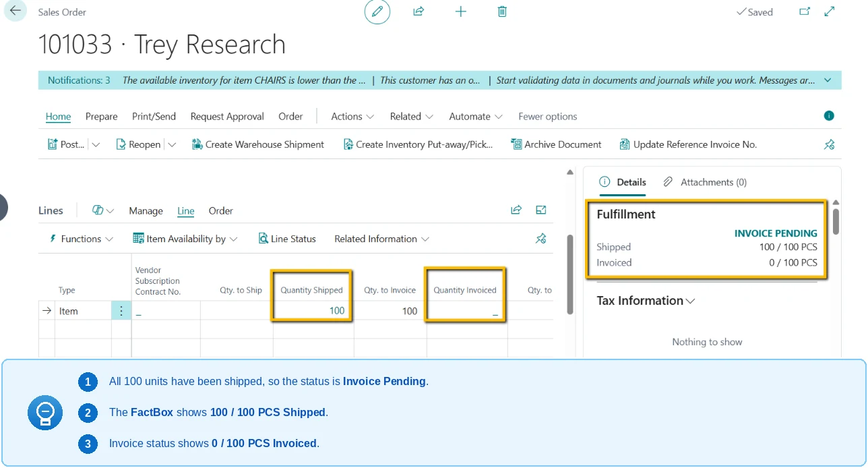868x468 pixels.
Task: Open the share icon in header
Action: point(418,11)
